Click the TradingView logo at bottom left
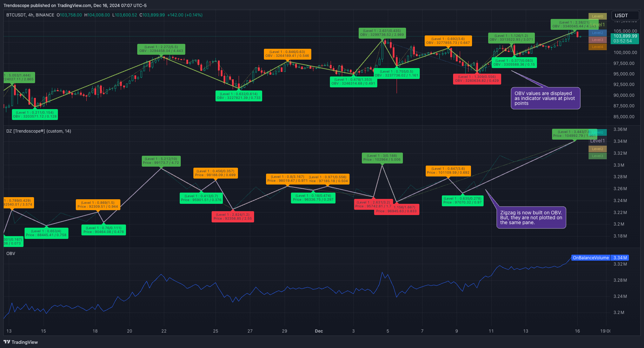 pyautogui.click(x=21, y=342)
